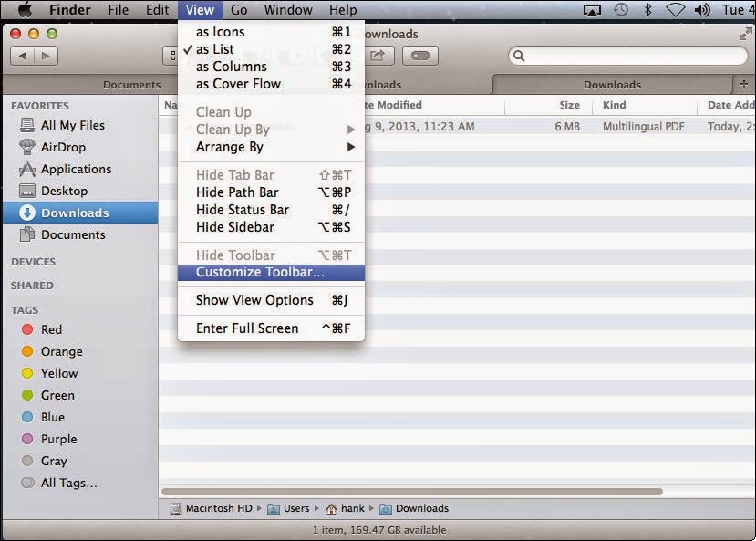Choose as Cover Flow view option

271,84
